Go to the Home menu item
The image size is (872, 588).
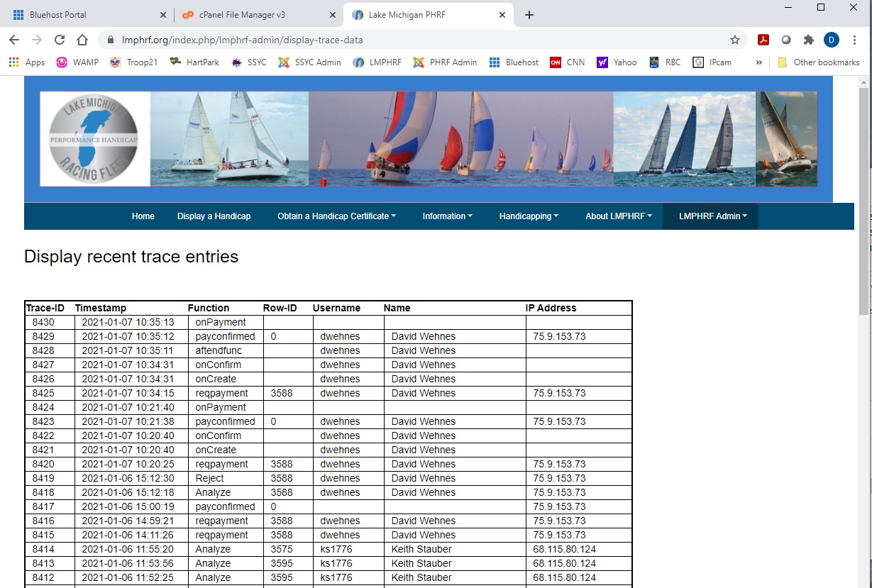point(143,216)
